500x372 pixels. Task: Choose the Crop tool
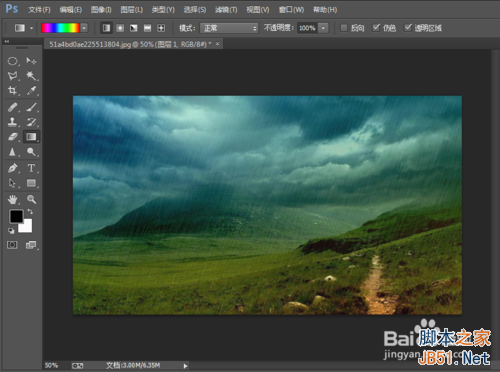[12, 91]
